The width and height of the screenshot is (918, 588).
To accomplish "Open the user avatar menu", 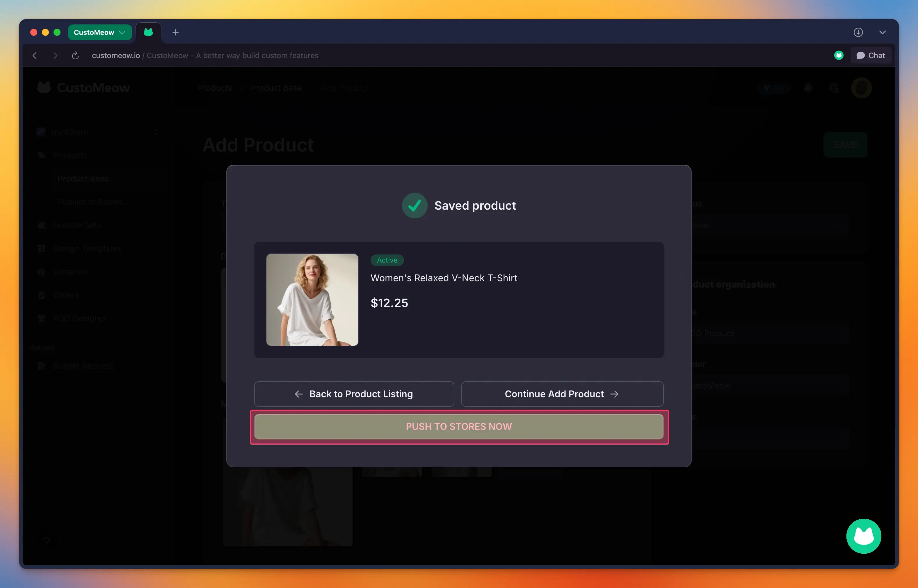I will pos(861,88).
